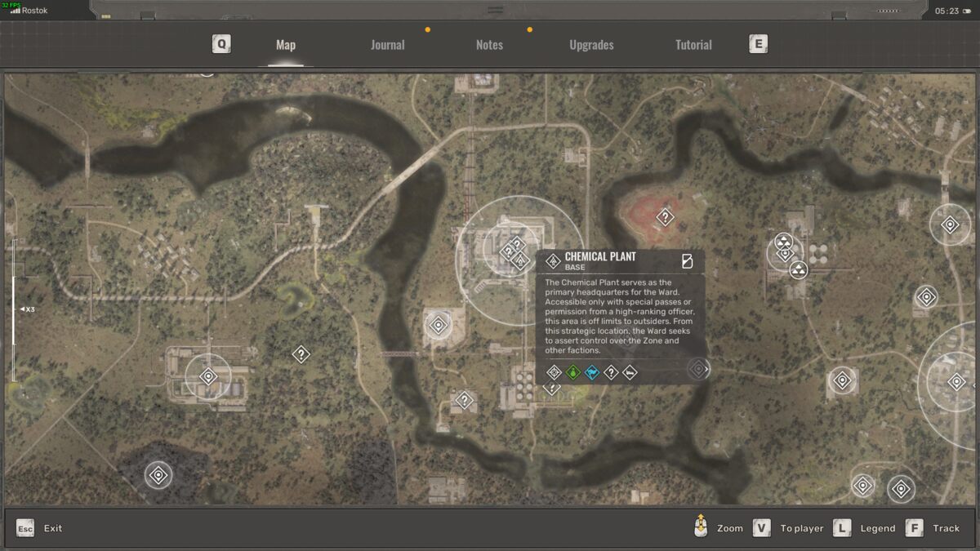Click the PDA battery icon
Screen dimensions: 980x551
pyautogui.click(x=967, y=11)
